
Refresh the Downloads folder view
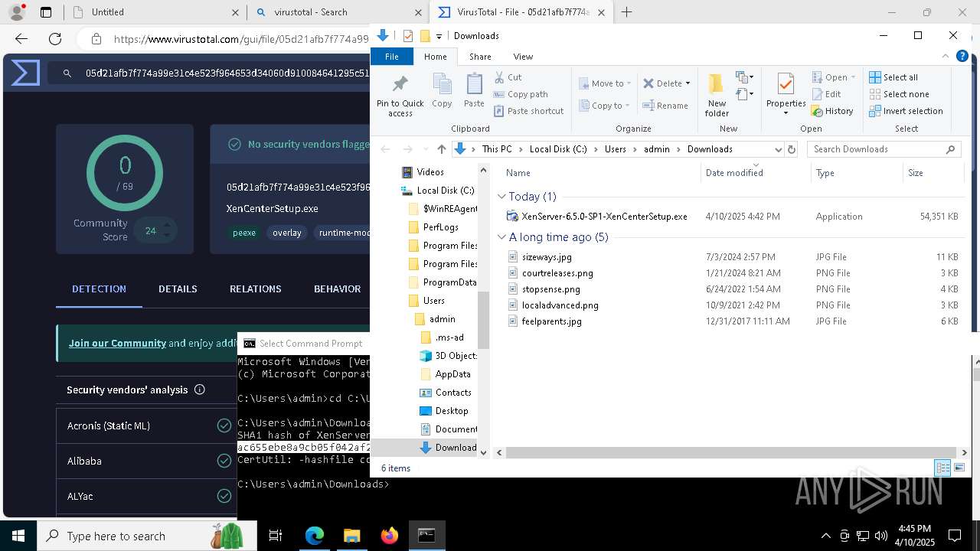pyautogui.click(x=792, y=149)
